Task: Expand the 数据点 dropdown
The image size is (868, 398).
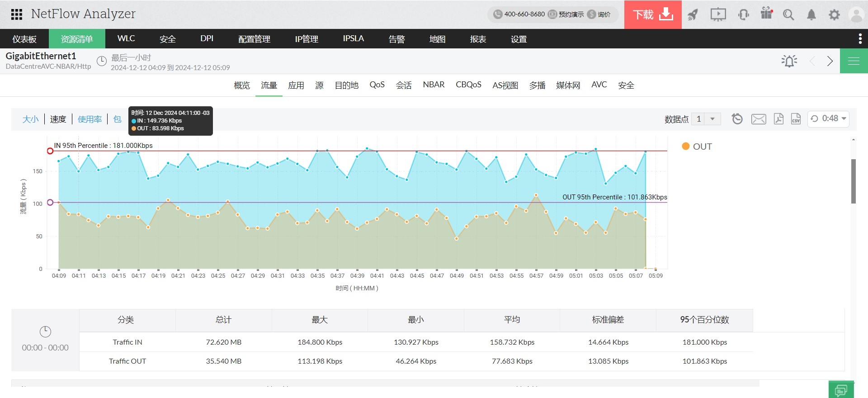Action: (712, 119)
